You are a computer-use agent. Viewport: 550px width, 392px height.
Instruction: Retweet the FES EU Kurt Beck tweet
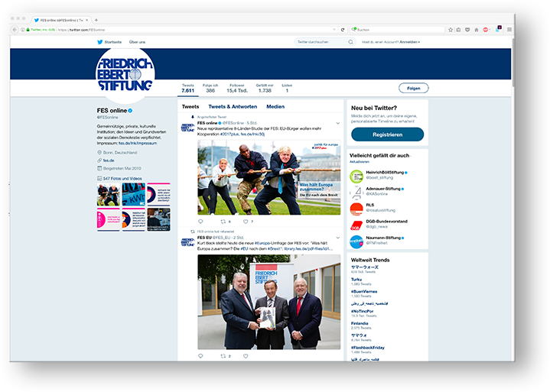click(x=223, y=356)
